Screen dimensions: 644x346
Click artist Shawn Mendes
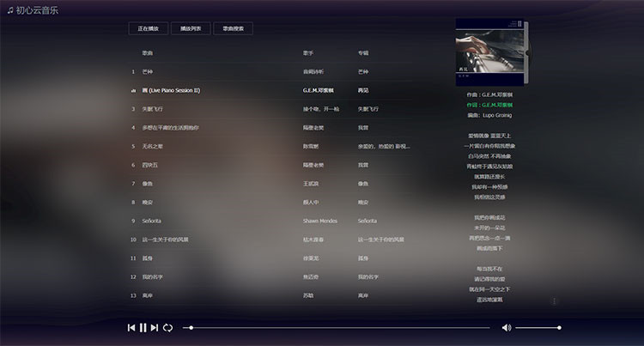point(320,221)
